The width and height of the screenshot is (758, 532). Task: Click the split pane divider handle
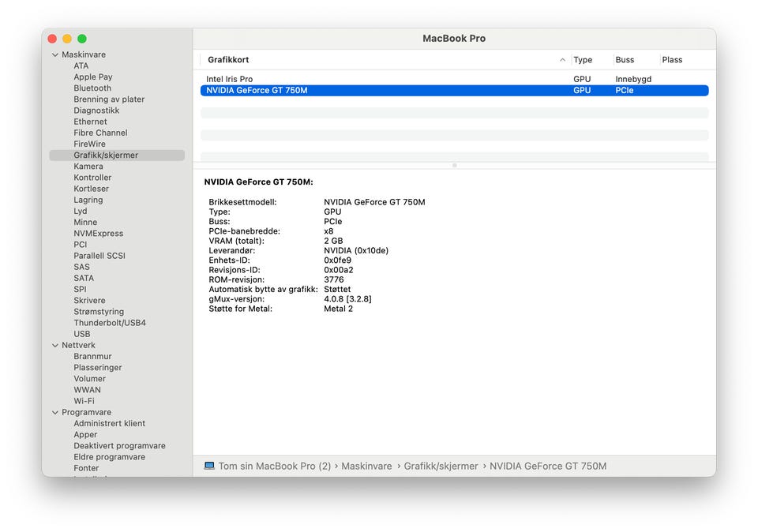tap(455, 165)
